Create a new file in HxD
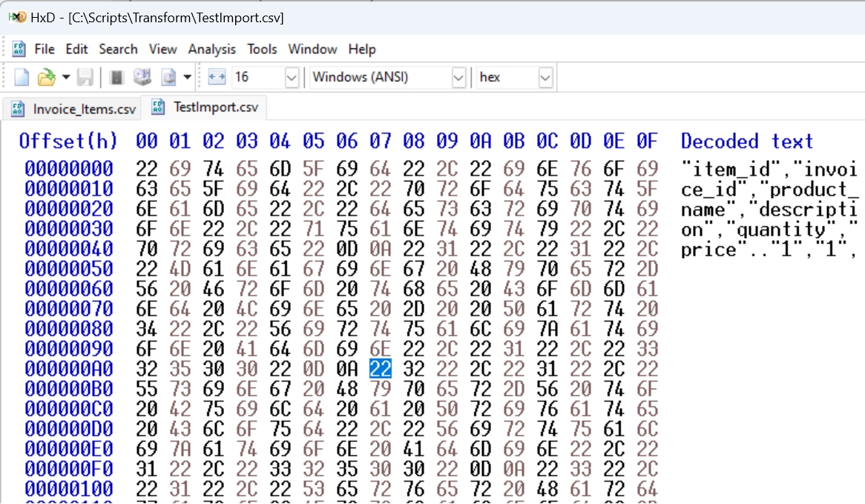The width and height of the screenshot is (865, 504). click(21, 76)
